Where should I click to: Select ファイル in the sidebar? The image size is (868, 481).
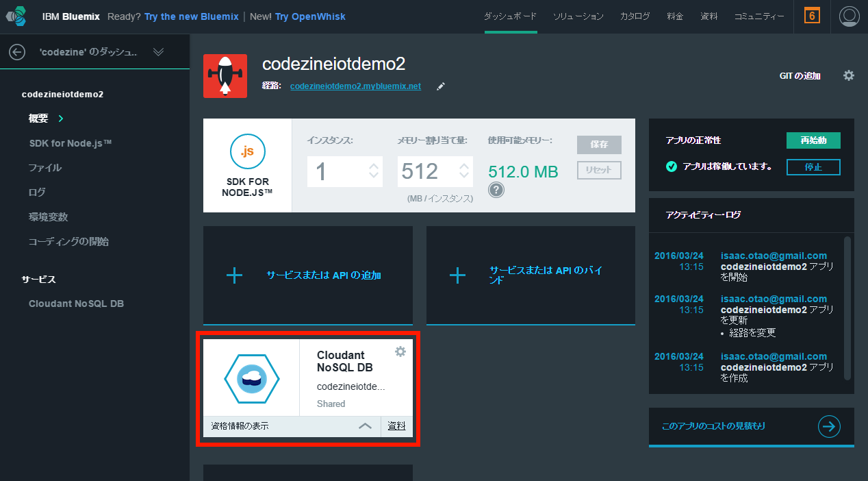click(44, 168)
